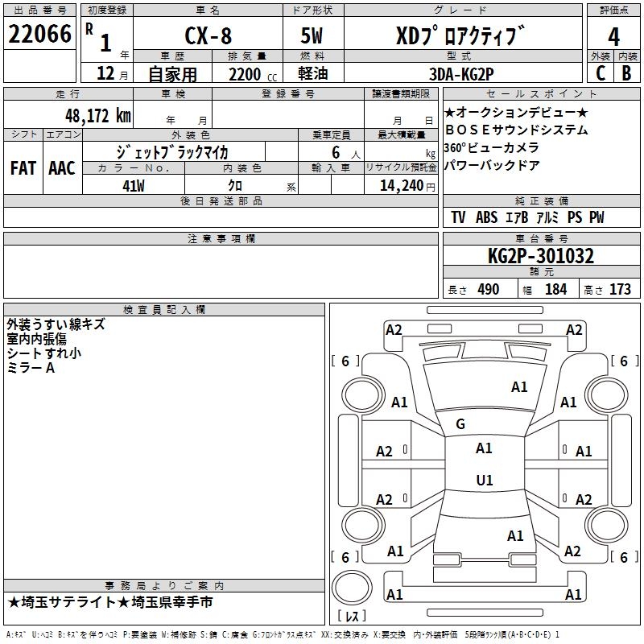Click exterior grade C
The width and height of the screenshot is (644, 644).
601,73
